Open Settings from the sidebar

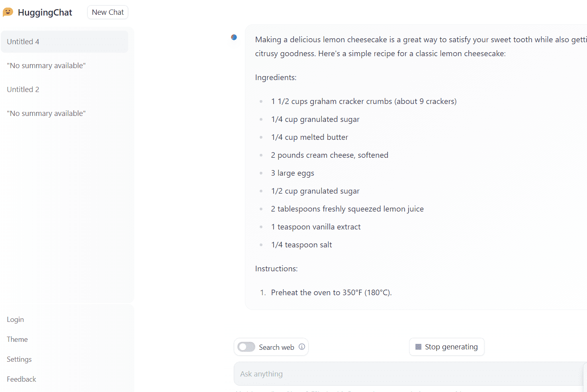pyautogui.click(x=19, y=359)
